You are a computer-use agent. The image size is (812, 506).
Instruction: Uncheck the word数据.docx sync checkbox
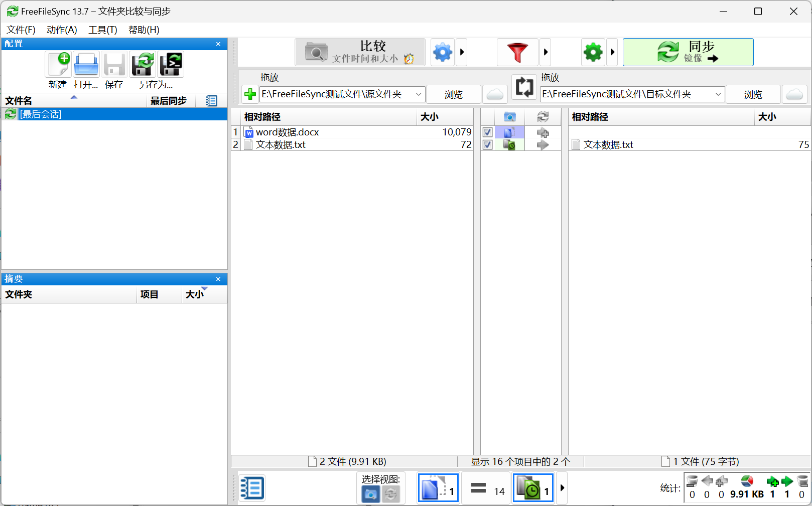coord(487,132)
